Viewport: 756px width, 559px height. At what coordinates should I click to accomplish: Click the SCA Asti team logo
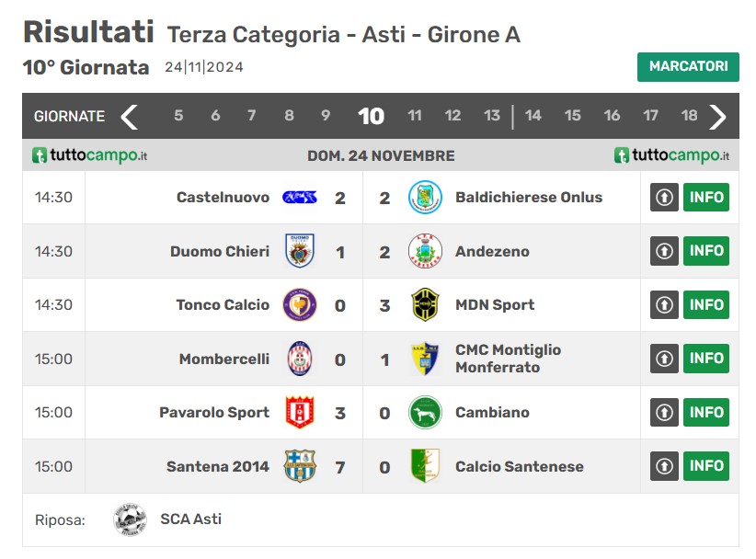(x=130, y=519)
